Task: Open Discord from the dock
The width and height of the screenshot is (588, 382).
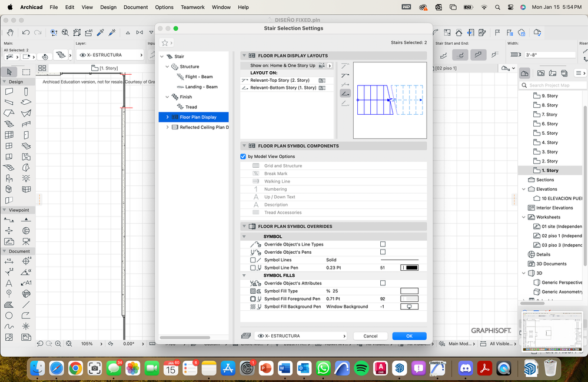Action: pos(465,368)
